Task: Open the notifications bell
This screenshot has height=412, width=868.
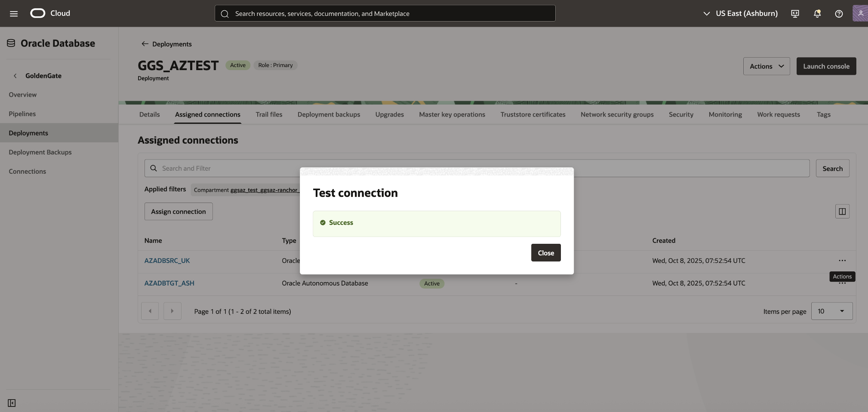Action: [x=817, y=13]
